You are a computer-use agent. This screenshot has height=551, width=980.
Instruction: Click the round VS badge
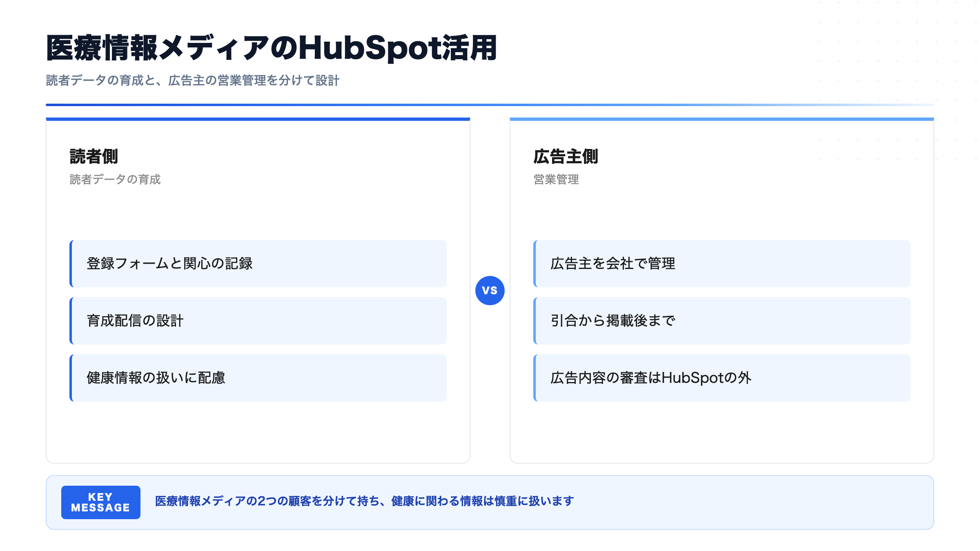pyautogui.click(x=490, y=291)
